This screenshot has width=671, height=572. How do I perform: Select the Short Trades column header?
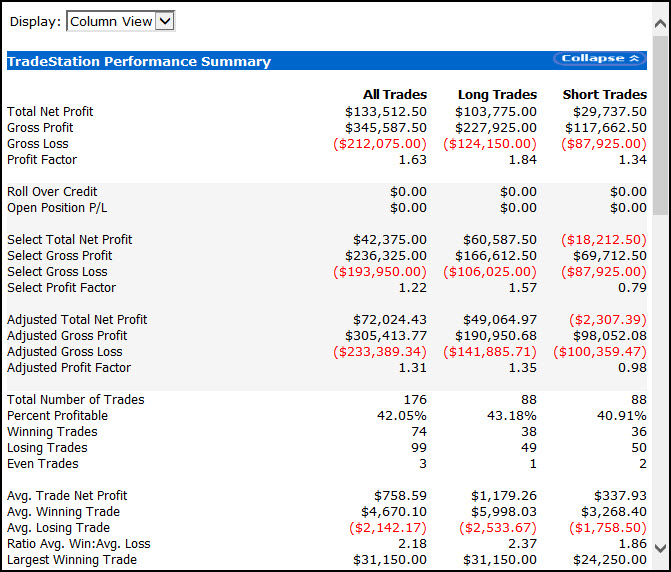pyautogui.click(x=605, y=94)
